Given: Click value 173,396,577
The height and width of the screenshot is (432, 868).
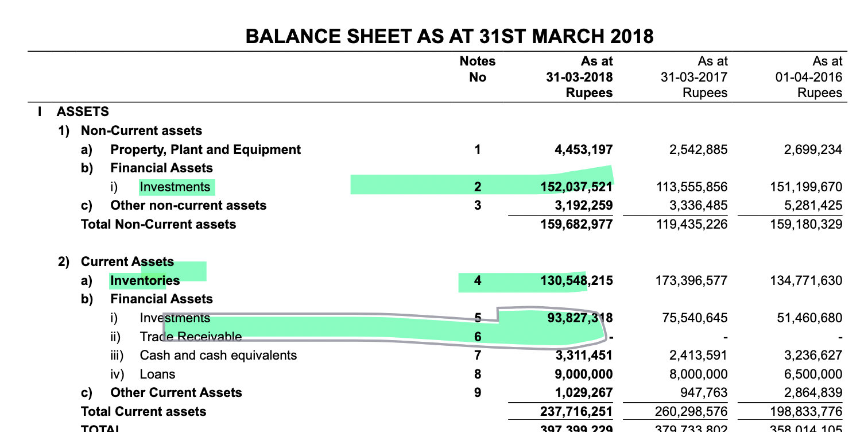Looking at the screenshot, I should [692, 281].
